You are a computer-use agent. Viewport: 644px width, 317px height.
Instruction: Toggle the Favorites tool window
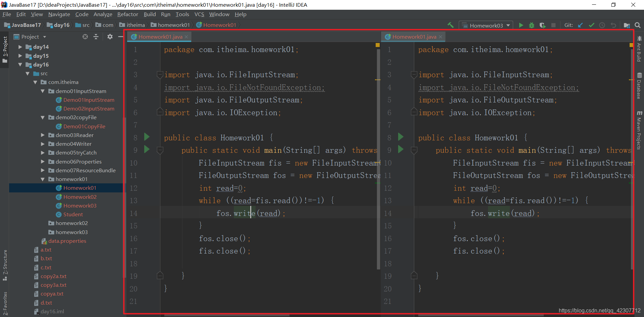pos(5,303)
